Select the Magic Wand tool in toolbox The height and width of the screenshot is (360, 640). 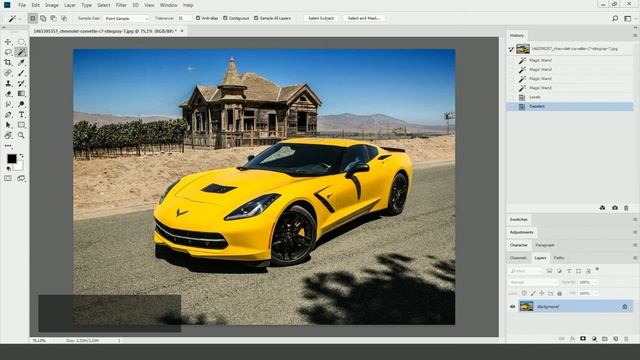coord(21,52)
